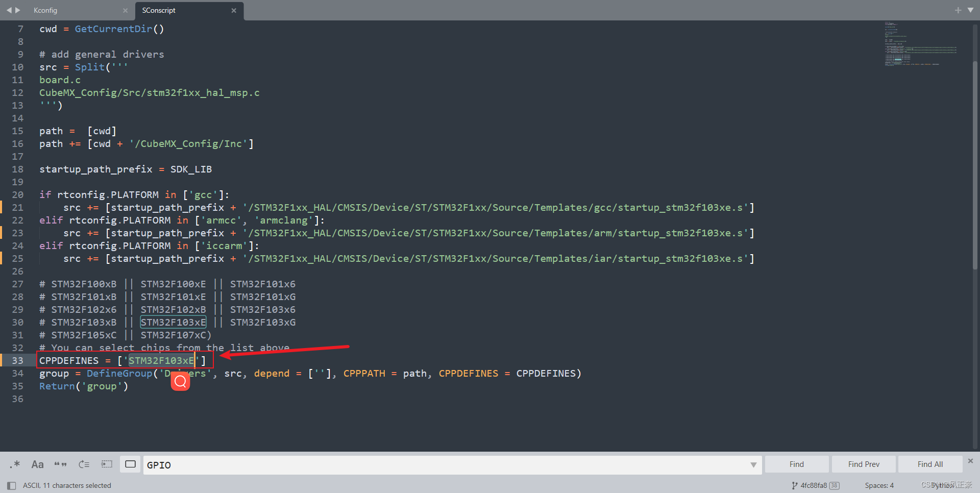Open the indentation settings via Spaces: 4
The width and height of the screenshot is (980, 493).
[x=879, y=485]
